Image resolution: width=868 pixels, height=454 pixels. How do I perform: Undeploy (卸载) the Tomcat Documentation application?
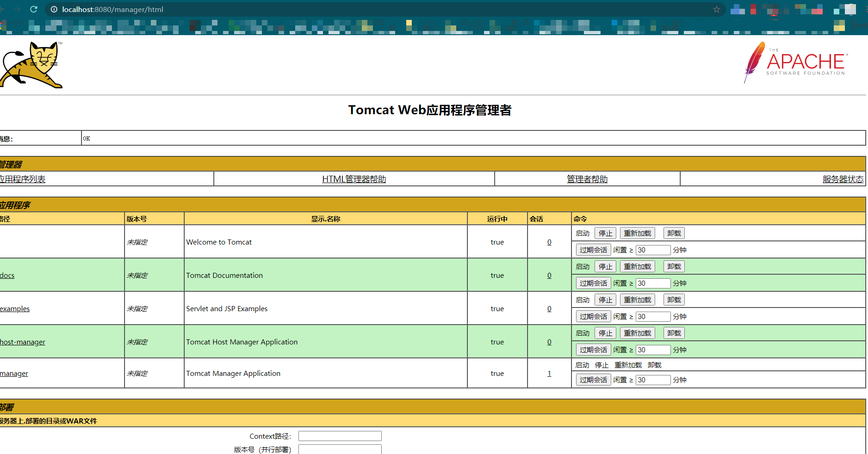coord(674,267)
